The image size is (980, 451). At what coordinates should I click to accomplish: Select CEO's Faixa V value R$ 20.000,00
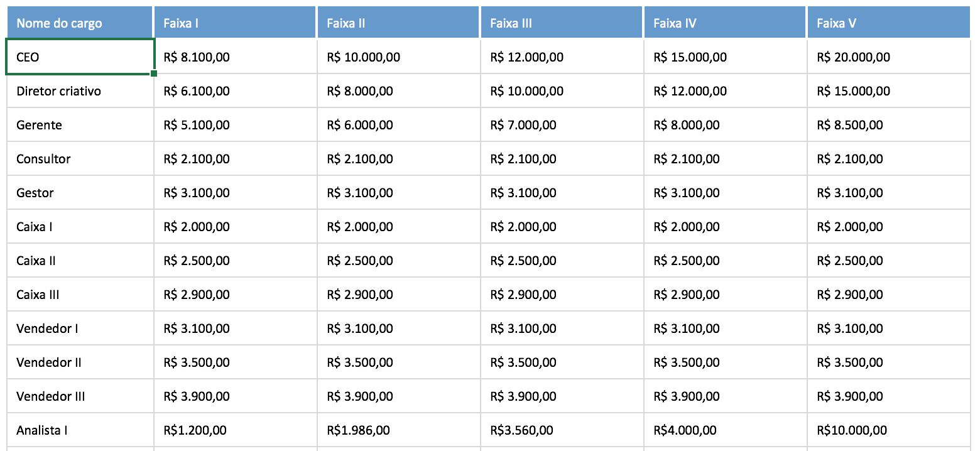(888, 57)
